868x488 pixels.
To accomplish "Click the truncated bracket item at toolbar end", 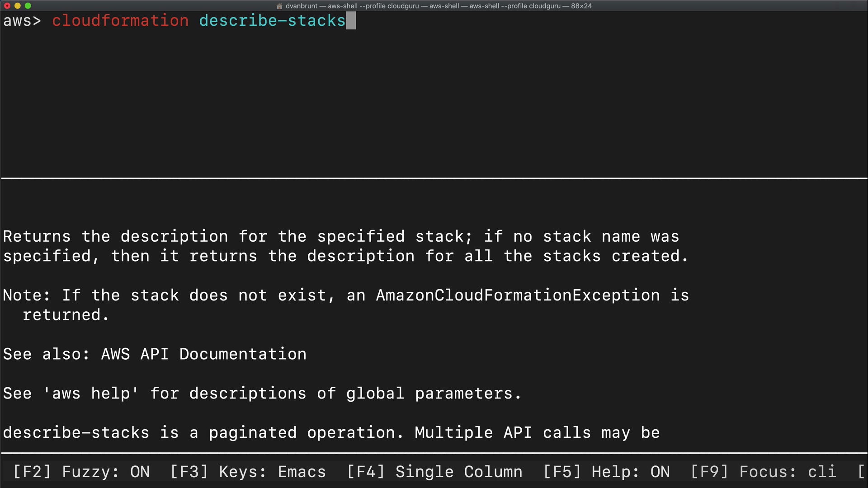I will click(861, 472).
